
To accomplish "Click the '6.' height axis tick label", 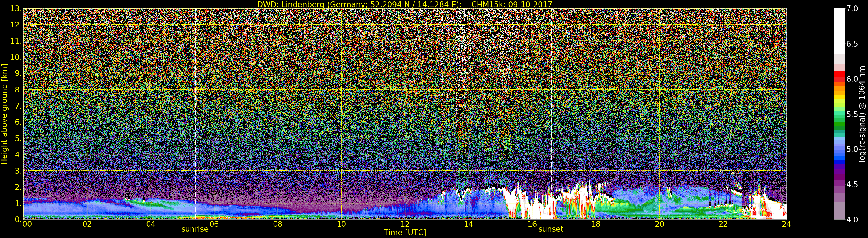I will point(18,122).
